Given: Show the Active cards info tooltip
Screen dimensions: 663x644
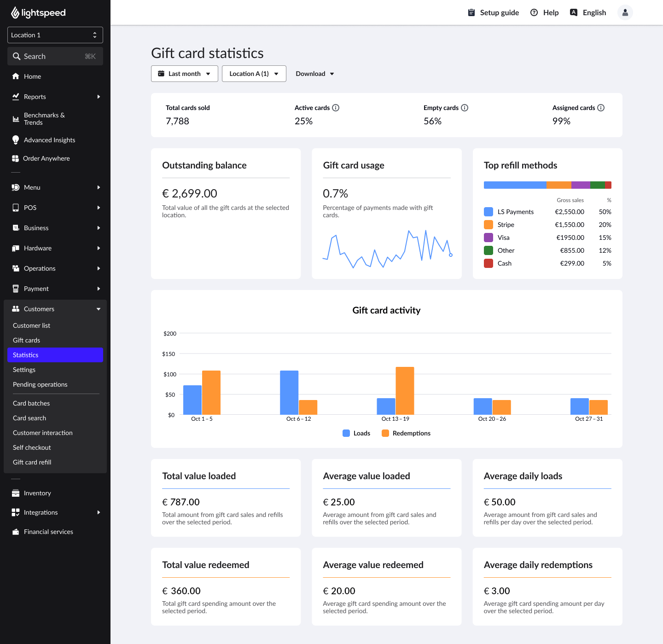Looking at the screenshot, I should [x=336, y=108].
